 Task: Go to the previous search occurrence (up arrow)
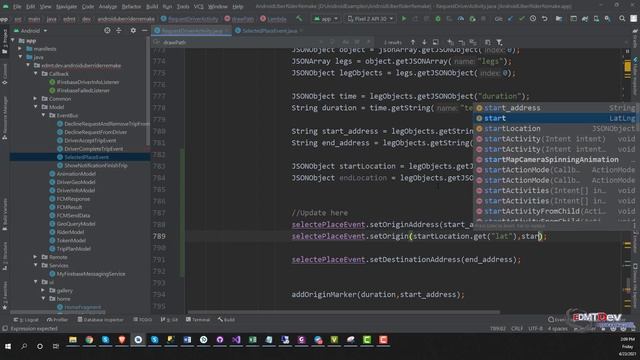pos(413,42)
